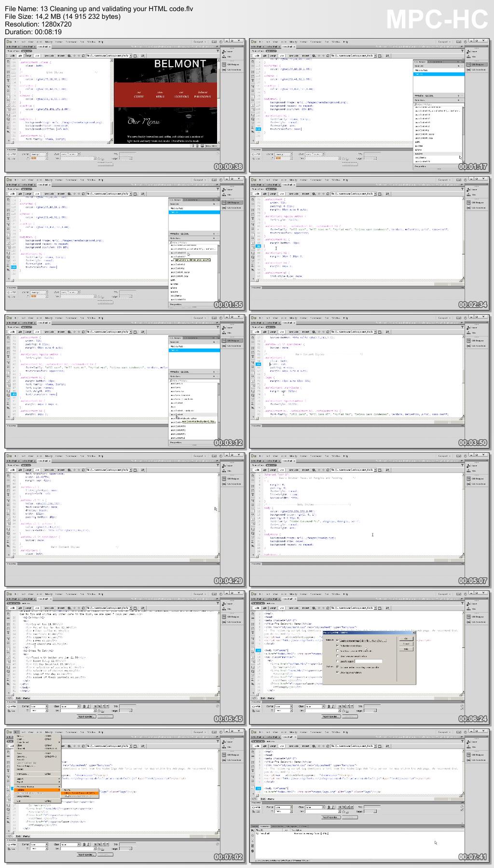Open Compact workspace dropdown in 00:06:24 frame
Viewport: 494px width, 868px height.
(444, 594)
